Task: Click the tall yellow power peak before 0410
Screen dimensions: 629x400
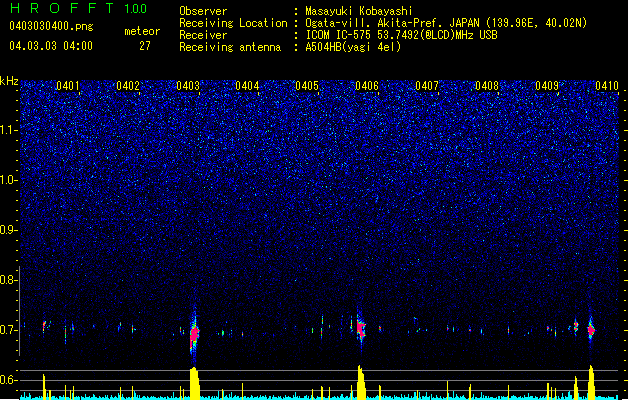Action: tap(591, 382)
